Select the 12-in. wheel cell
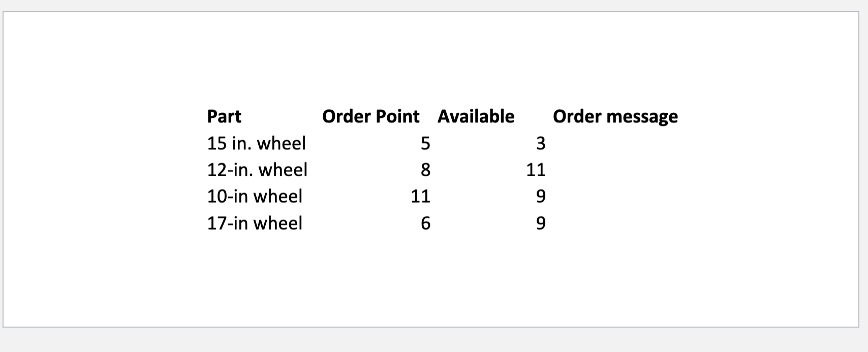Image resolution: width=868 pixels, height=352 pixels. [257, 170]
